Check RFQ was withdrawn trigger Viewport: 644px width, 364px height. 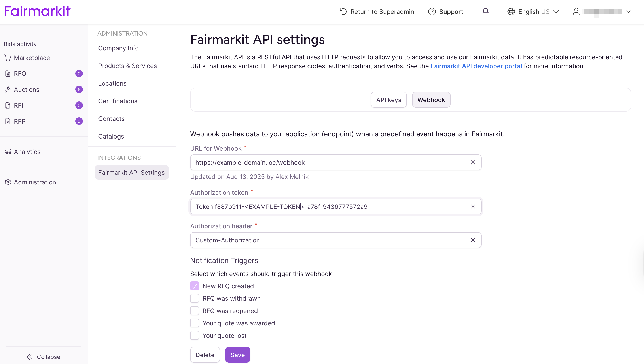tap(194, 298)
